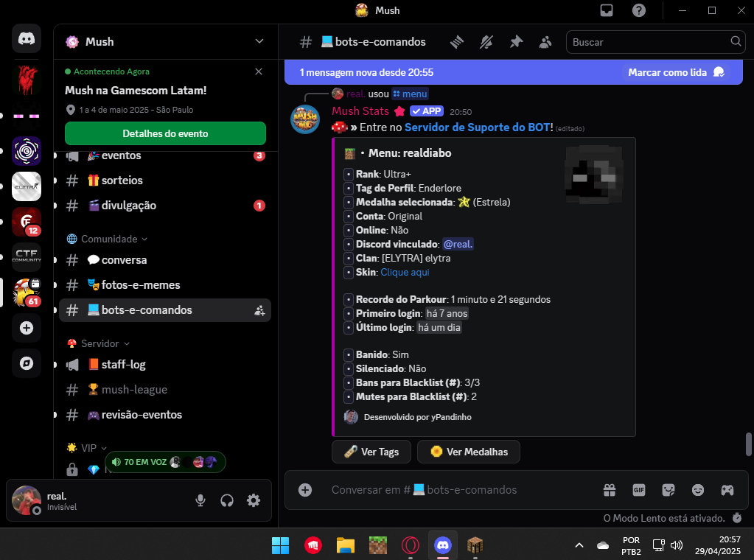This screenshot has width=754, height=560.
Task: Mute the microphone
Action: point(200,500)
